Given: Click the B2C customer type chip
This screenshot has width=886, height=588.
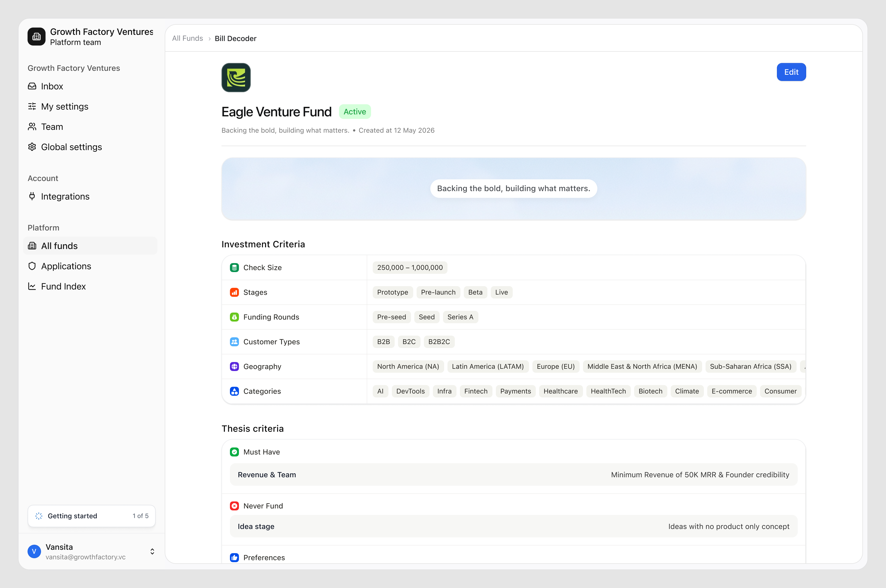Looking at the screenshot, I should (409, 342).
